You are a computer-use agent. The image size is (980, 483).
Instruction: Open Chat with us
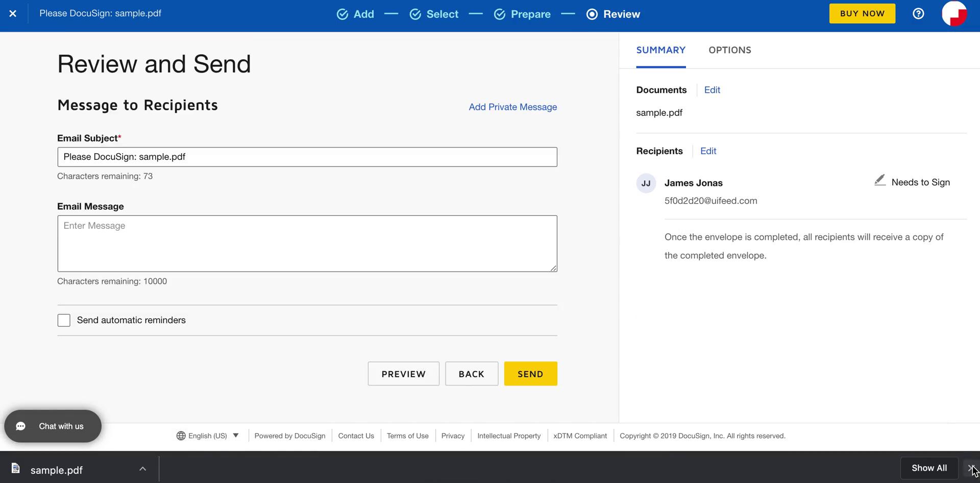point(53,426)
